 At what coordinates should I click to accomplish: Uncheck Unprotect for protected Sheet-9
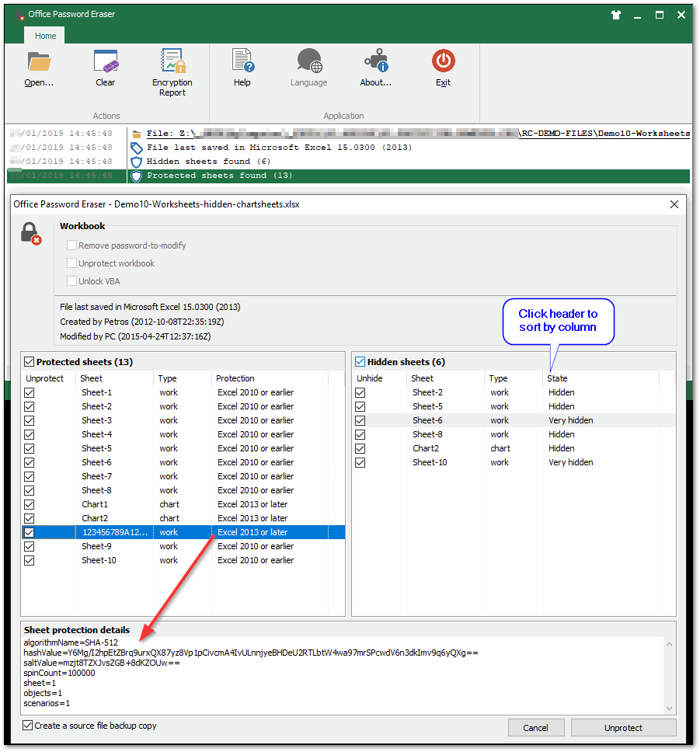[30, 547]
